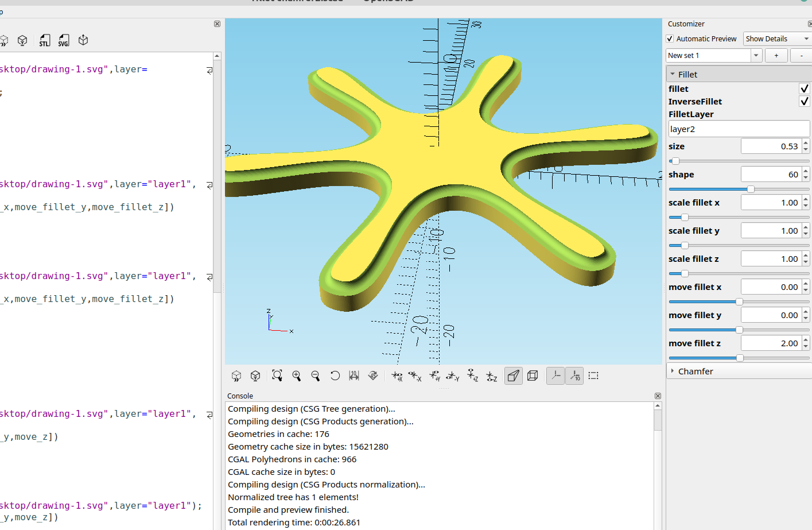Switch to the orthogonal projection view
The image size is (812, 530).
point(532,376)
